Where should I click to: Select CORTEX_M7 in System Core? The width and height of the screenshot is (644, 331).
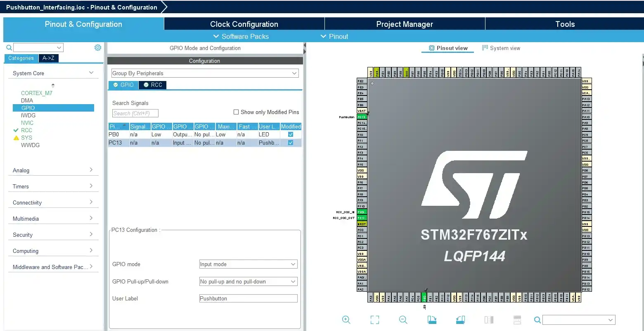37,93
